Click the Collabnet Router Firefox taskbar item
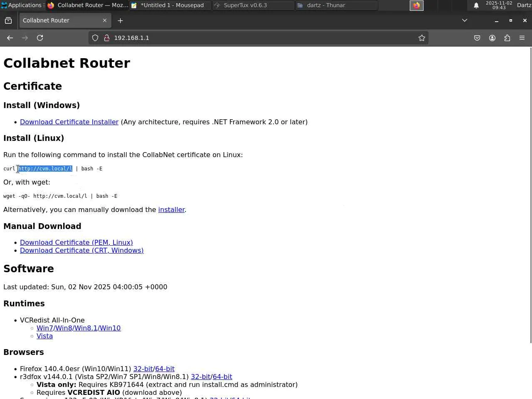This screenshot has height=399, width=532. (87, 5)
